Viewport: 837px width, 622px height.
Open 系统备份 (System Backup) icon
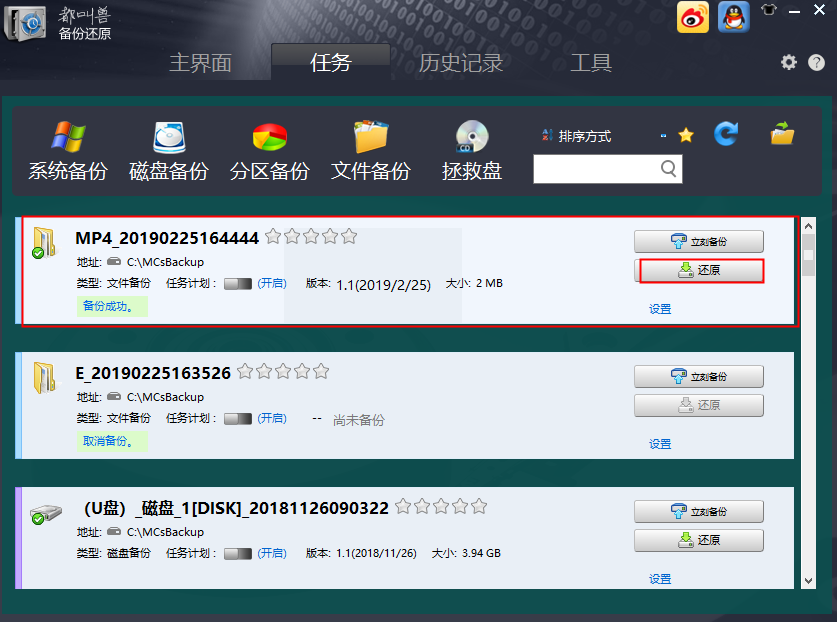click(67, 151)
